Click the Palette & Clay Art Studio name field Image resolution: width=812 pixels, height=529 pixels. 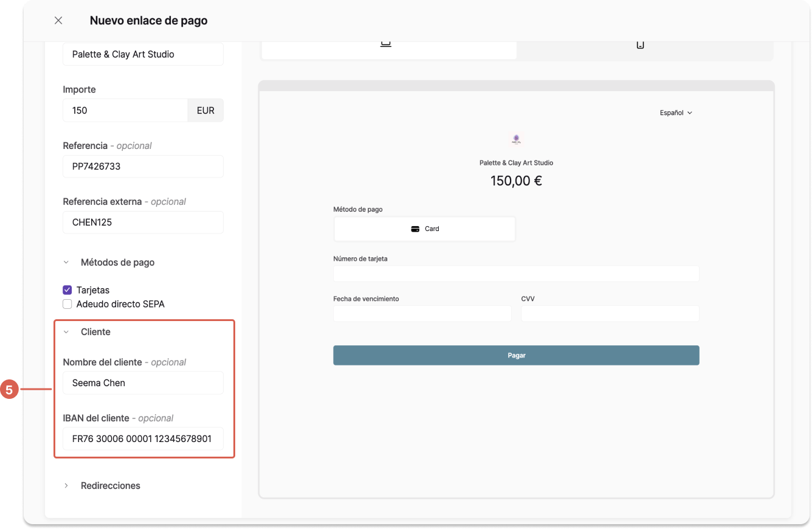coord(143,54)
